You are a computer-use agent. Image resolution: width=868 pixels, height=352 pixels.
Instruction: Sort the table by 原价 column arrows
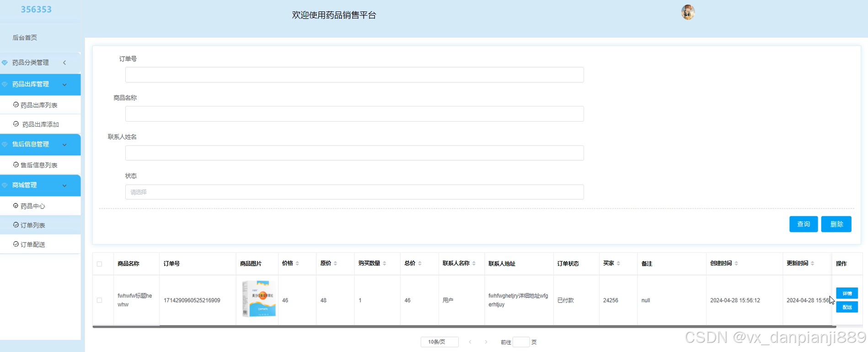click(335, 263)
